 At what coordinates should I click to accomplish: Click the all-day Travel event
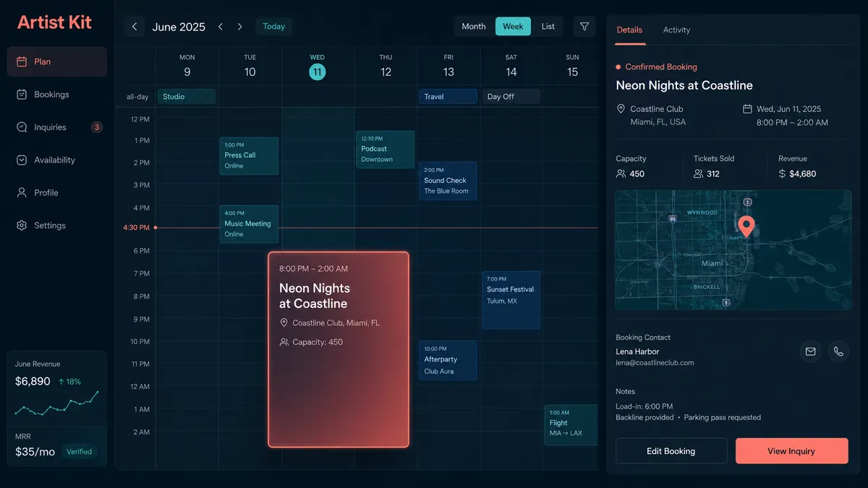click(448, 97)
